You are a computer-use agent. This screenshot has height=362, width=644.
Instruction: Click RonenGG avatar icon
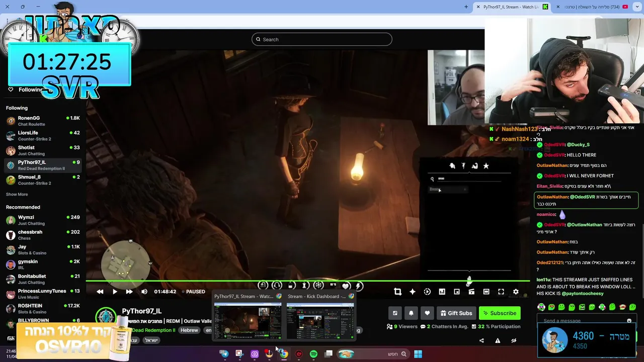tap(11, 121)
